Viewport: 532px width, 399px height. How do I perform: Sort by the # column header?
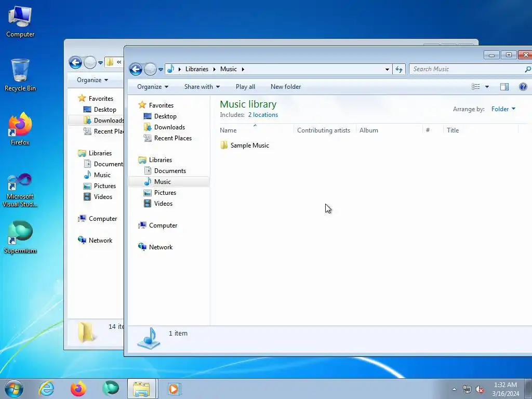(433, 130)
